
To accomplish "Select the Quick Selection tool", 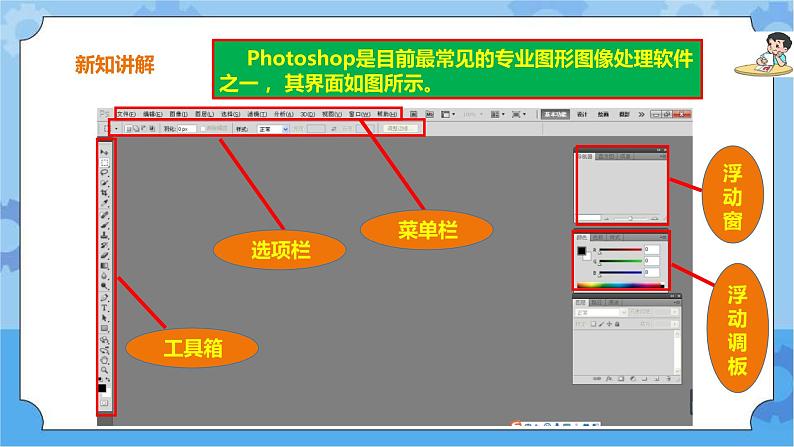I will point(104,182).
